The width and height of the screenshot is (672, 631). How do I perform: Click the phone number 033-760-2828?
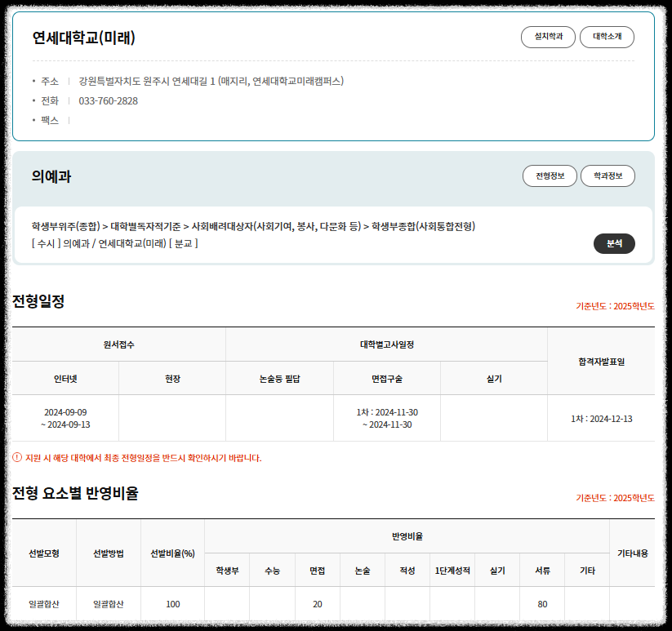108,100
